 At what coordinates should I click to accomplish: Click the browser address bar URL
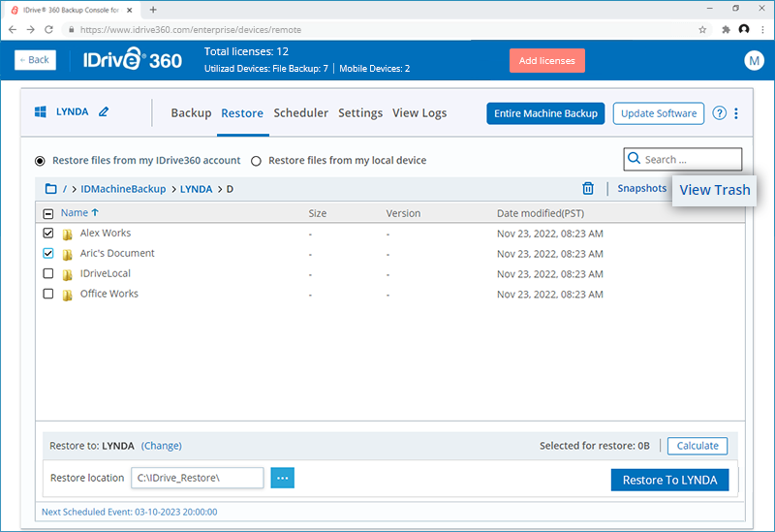(x=191, y=30)
